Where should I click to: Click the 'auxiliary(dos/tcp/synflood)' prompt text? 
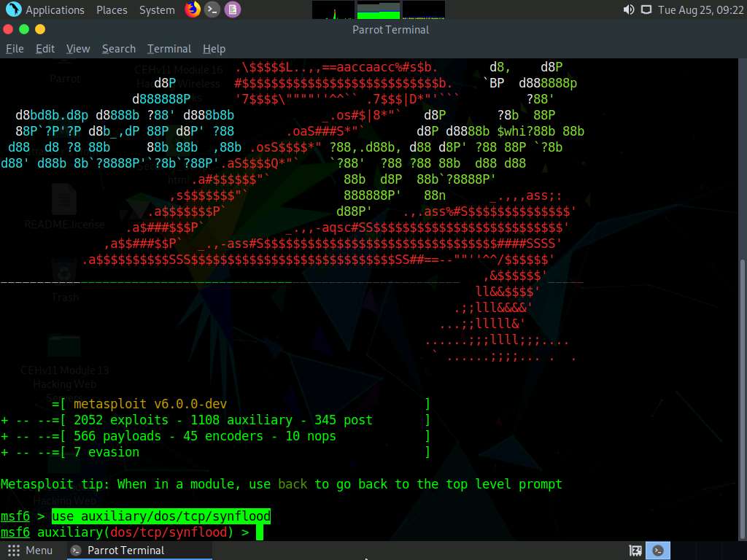tap(135, 532)
